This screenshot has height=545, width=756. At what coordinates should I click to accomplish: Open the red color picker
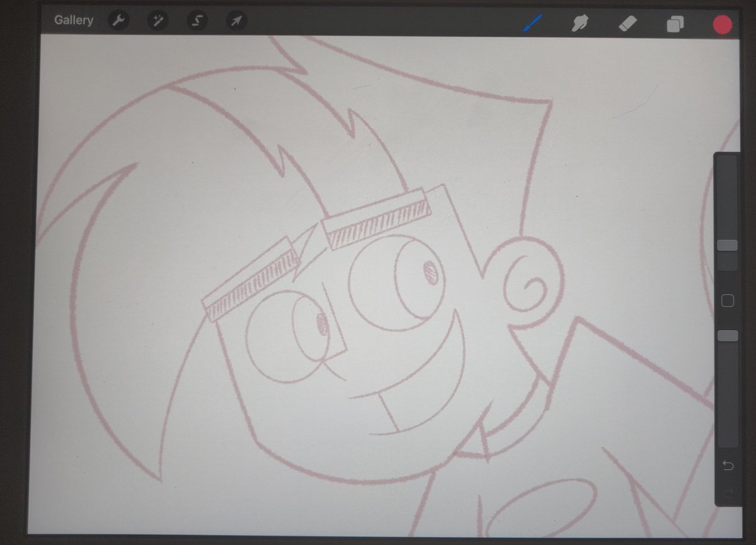[722, 25]
